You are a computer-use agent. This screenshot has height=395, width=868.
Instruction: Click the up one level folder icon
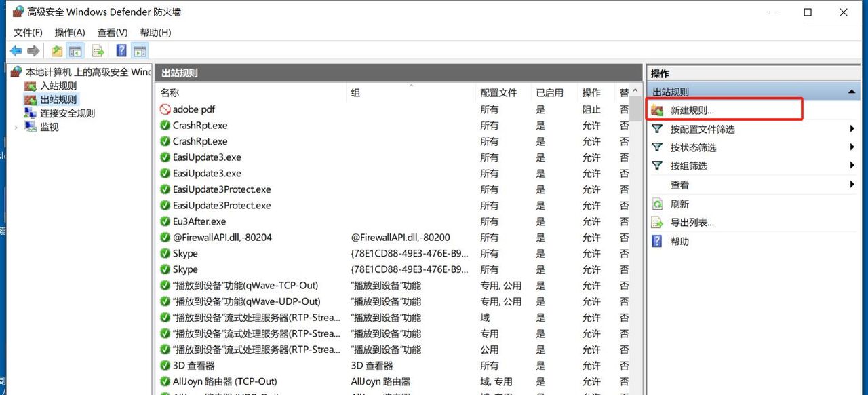(57, 51)
